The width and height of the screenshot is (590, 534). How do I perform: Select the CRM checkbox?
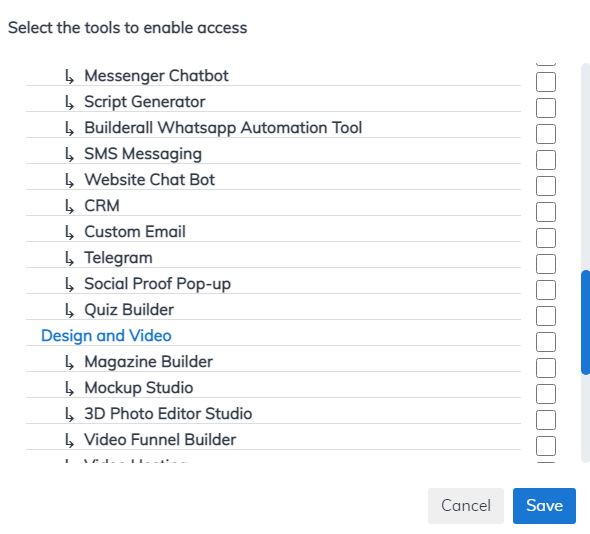coord(546,211)
